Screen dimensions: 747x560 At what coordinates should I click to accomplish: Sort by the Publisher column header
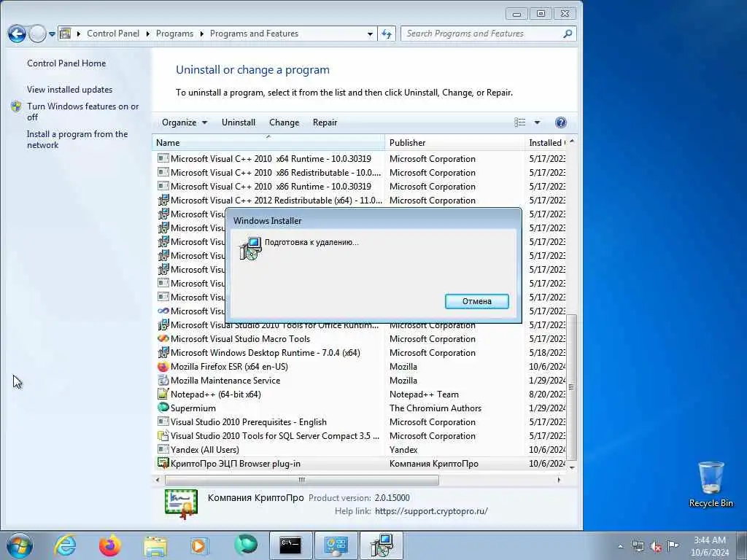[454, 142]
